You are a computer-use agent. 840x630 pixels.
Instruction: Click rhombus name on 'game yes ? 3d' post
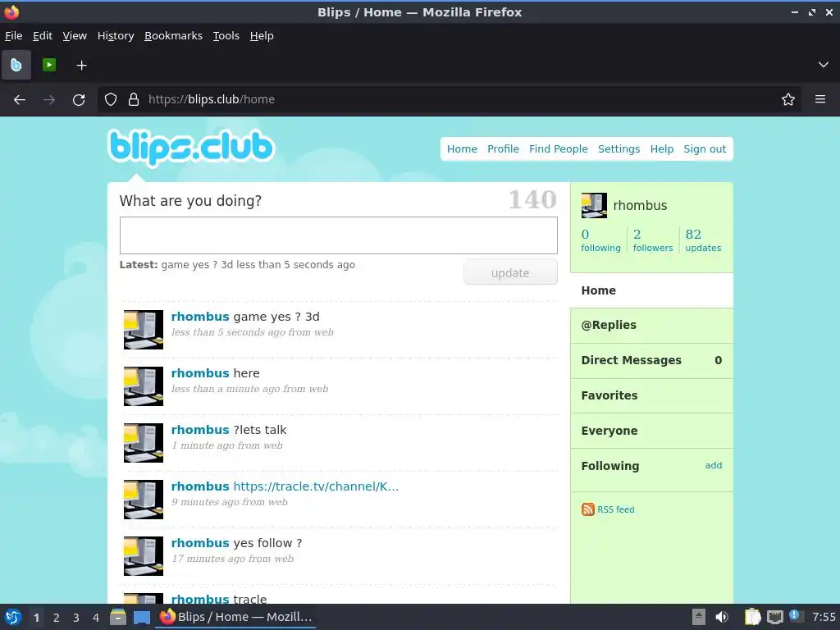pos(200,317)
